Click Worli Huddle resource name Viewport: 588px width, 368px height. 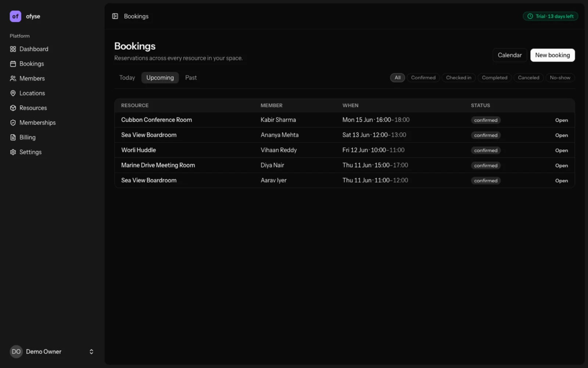pos(139,150)
